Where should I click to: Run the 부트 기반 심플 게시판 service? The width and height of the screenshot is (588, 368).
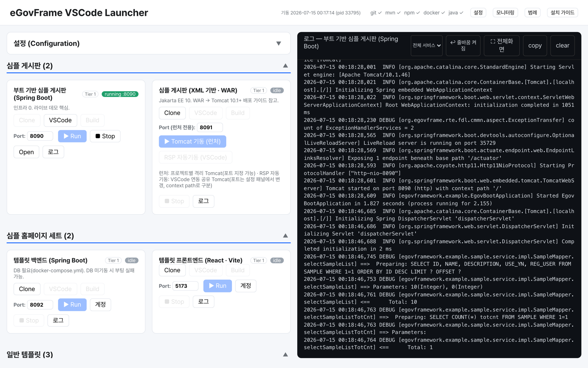(x=72, y=136)
